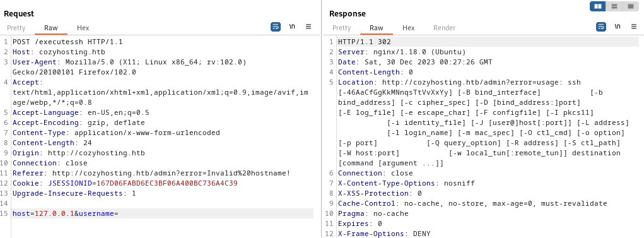Click the Pragma: no-cache line
644x238 pixels.
click(373, 213)
